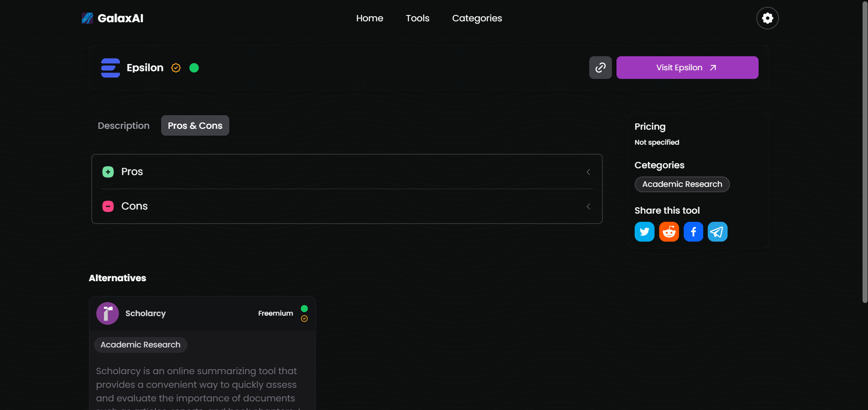Share this tool on Telegram
Viewport: 868px width, 410px height.
click(x=717, y=232)
